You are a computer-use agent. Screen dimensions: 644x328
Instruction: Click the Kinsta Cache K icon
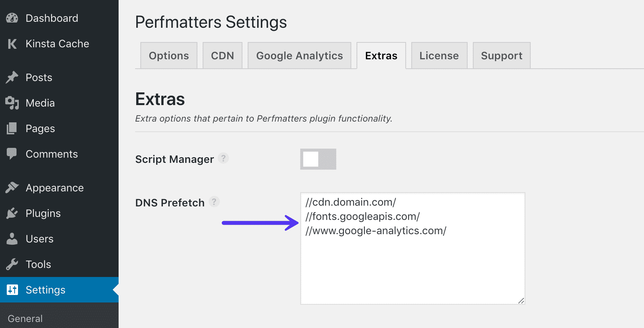click(12, 44)
